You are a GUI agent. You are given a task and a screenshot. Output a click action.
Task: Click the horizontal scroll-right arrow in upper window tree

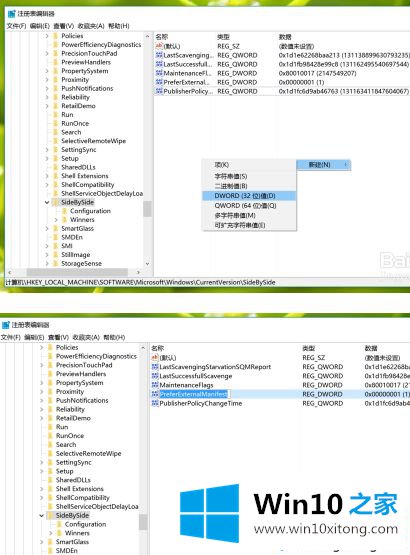(x=138, y=273)
